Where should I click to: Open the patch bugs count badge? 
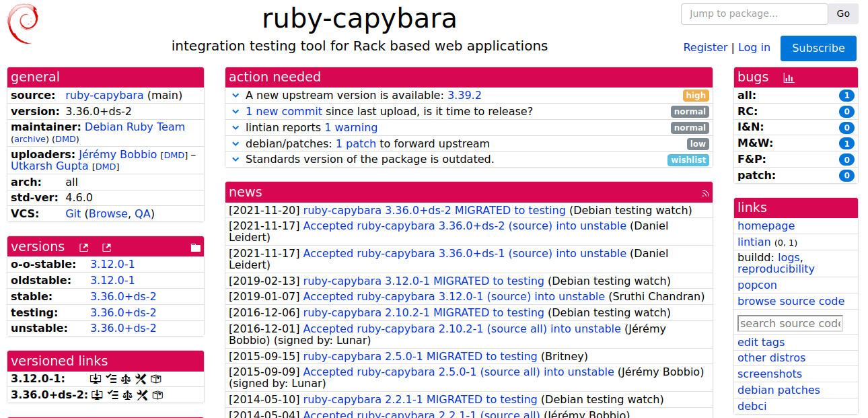tap(846, 176)
